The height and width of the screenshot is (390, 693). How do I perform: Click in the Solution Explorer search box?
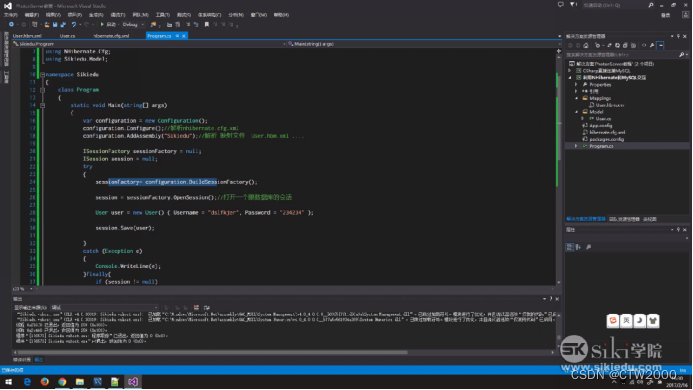(621, 55)
